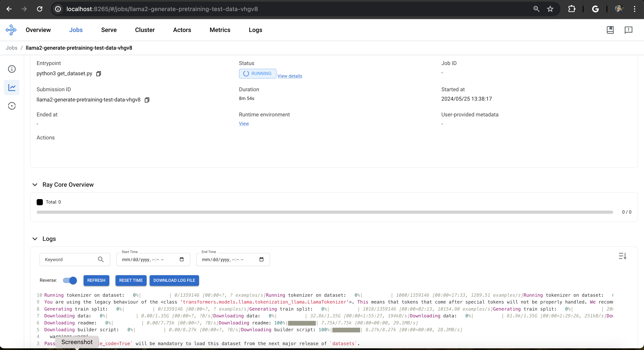Click the REFRESH button in Logs
The height and width of the screenshot is (350, 644).
[96, 280]
